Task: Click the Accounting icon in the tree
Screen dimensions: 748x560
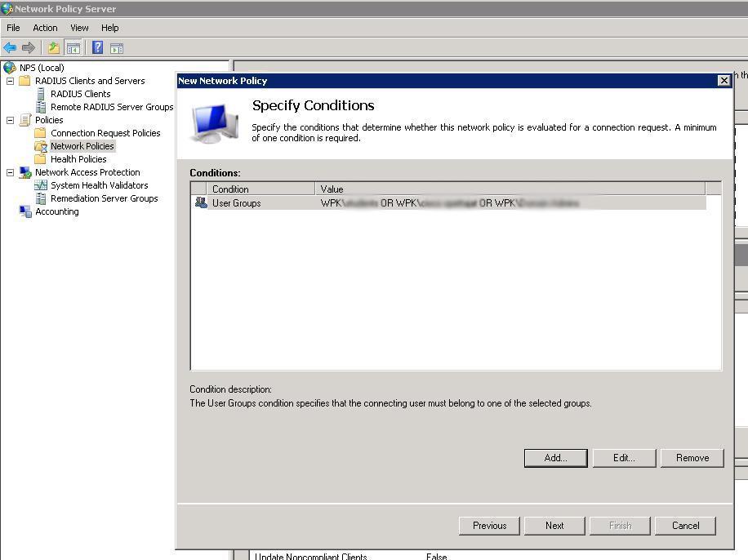Action: (24, 211)
